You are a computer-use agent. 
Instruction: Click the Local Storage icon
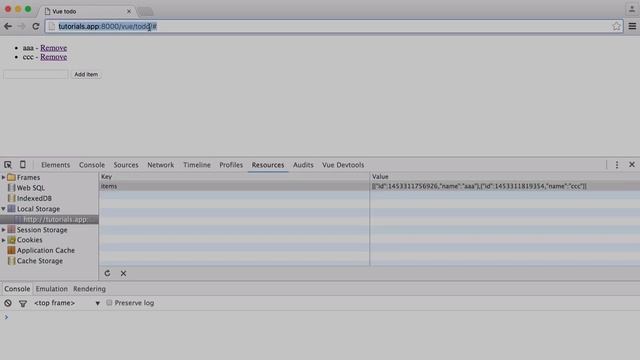pos(11,209)
